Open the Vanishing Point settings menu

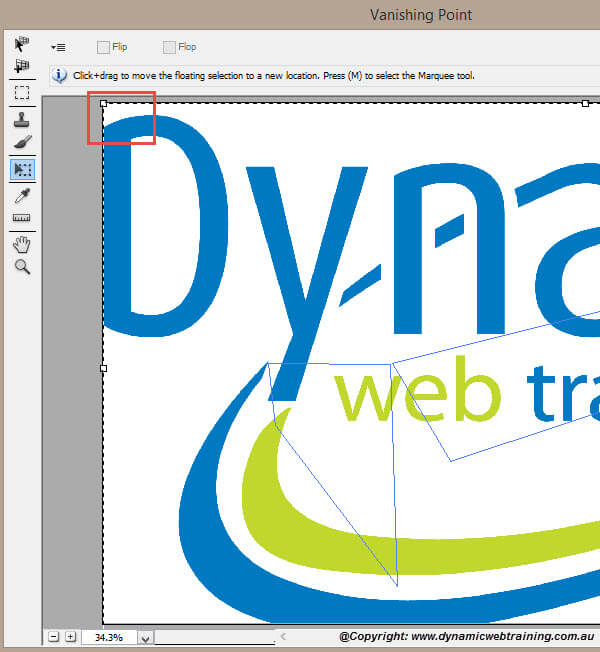58,47
